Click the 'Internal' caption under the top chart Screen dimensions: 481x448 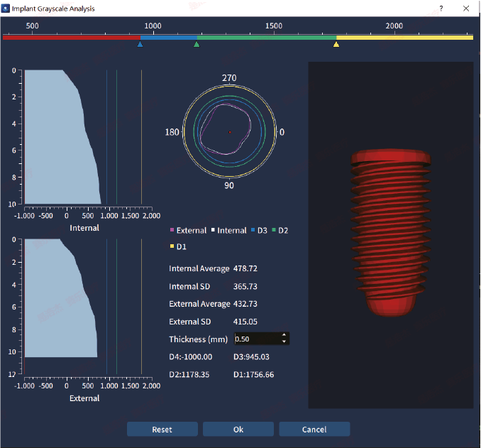[x=84, y=228]
